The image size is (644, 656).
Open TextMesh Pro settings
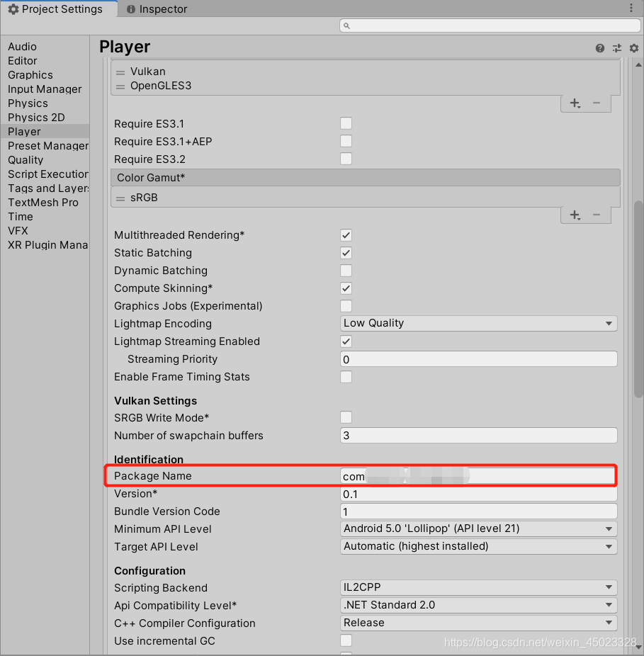[43, 203]
